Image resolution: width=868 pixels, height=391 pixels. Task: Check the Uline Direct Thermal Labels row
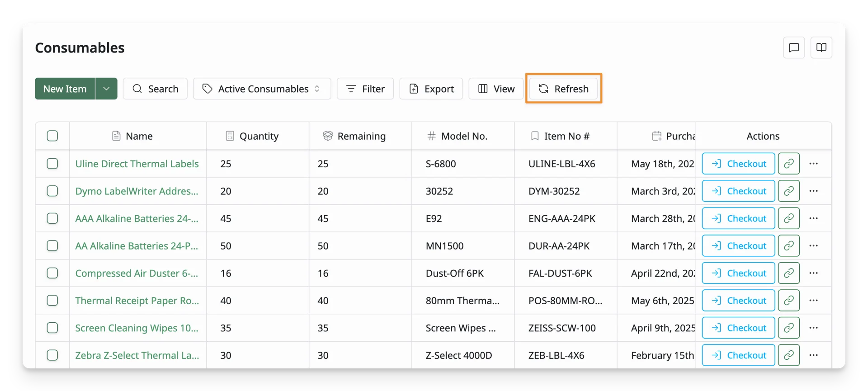[52, 164]
